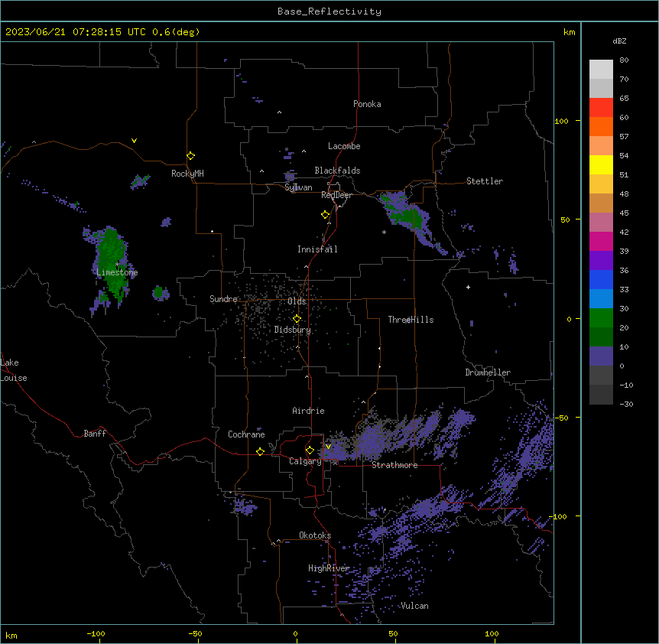
Task: Click the Blackfalds city label
Action: pos(337,171)
